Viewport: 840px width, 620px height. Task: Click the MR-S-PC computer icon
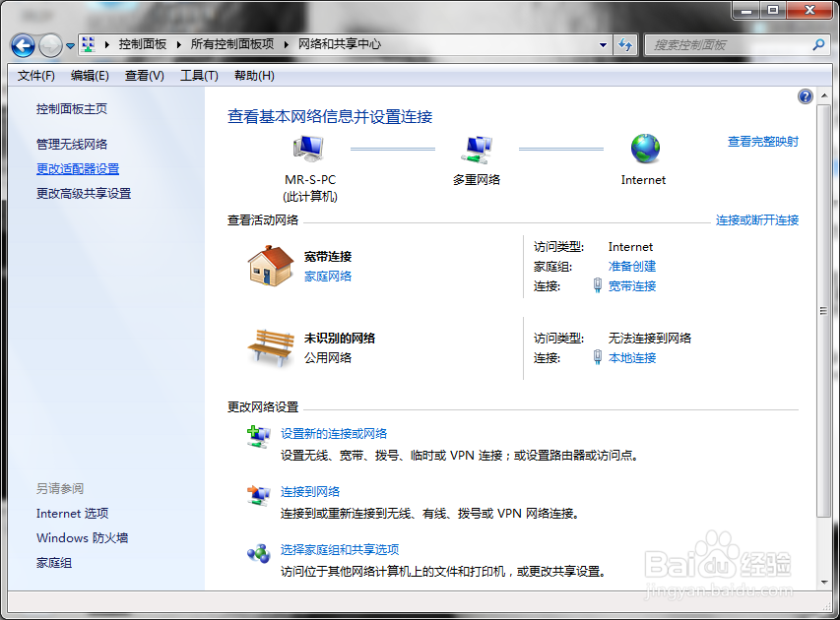click(308, 149)
